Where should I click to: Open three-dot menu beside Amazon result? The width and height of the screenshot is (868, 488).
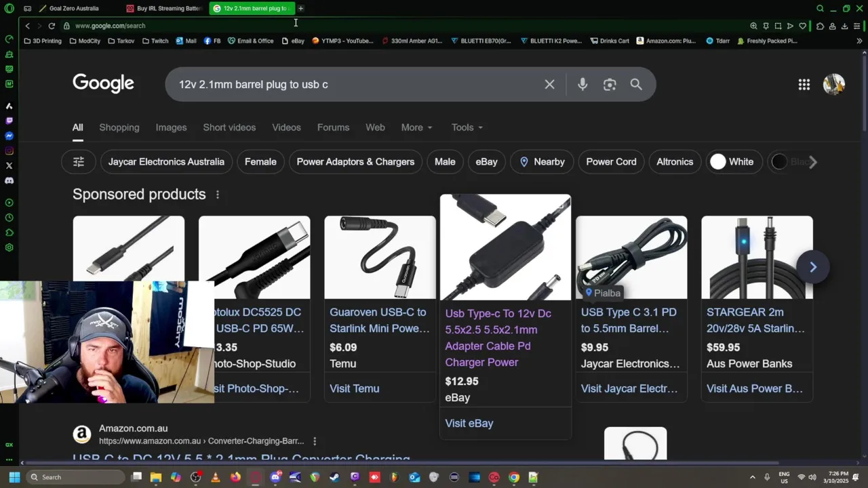[x=315, y=441]
